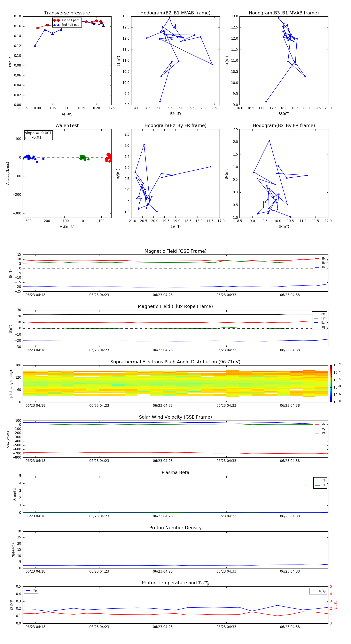Click the Suprathermal Electrons Pitch Angle Distribution title
351x644 pixels.
pos(175,362)
